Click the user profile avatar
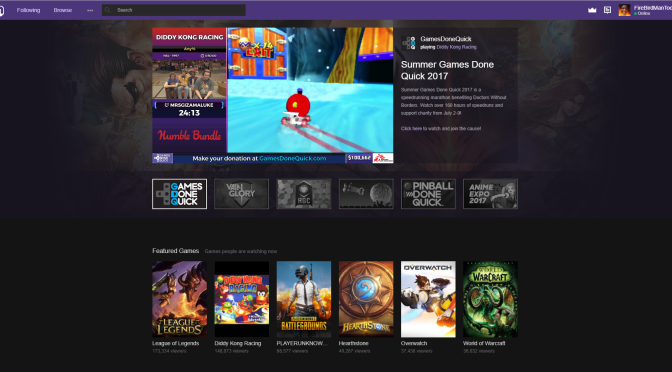This screenshot has width=672, height=372. 624,10
